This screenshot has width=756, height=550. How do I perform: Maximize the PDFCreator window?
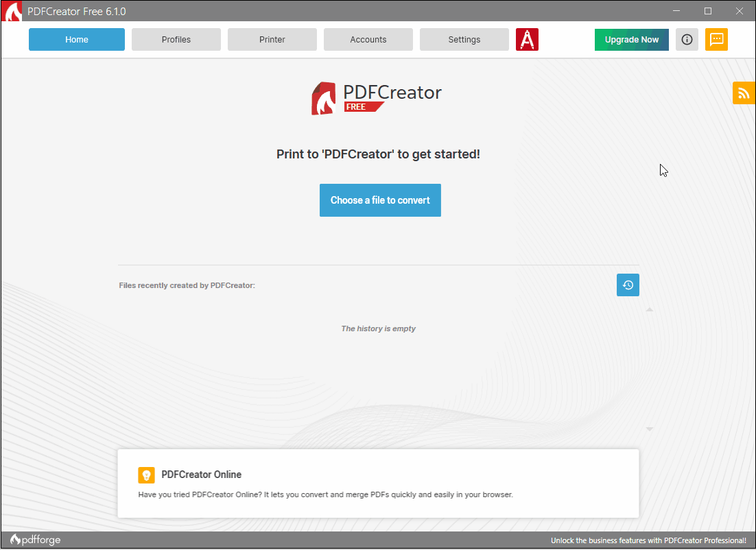pos(708,11)
